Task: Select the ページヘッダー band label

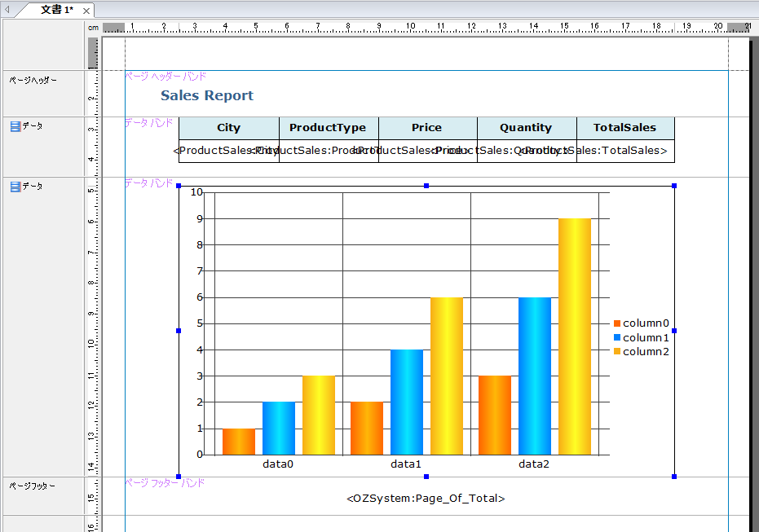Action: 33,81
